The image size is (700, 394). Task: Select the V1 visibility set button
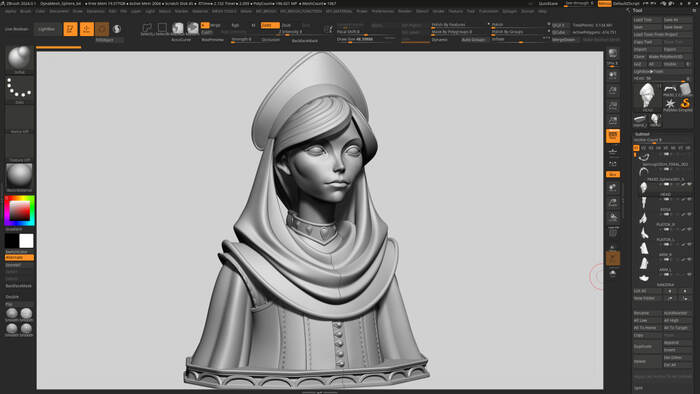coord(636,148)
